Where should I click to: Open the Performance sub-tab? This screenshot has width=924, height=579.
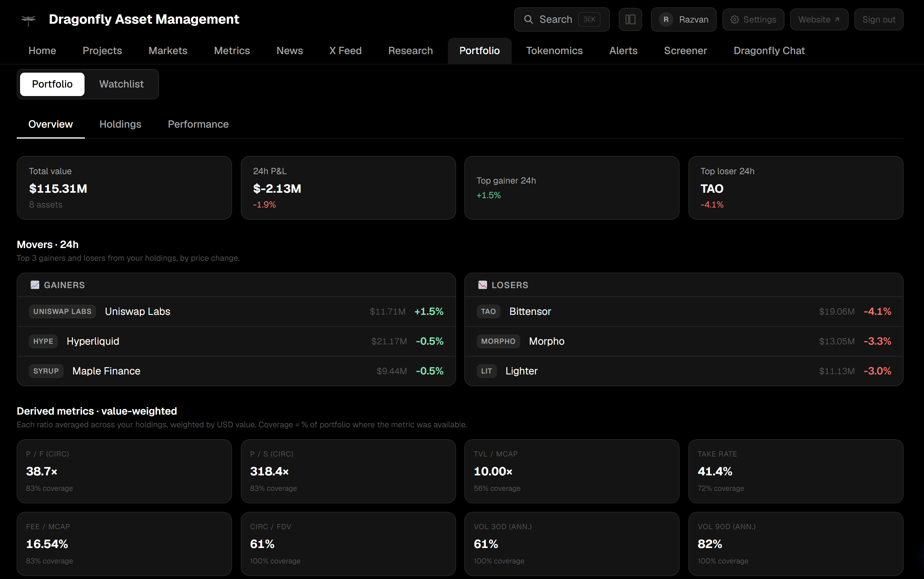[x=198, y=124]
